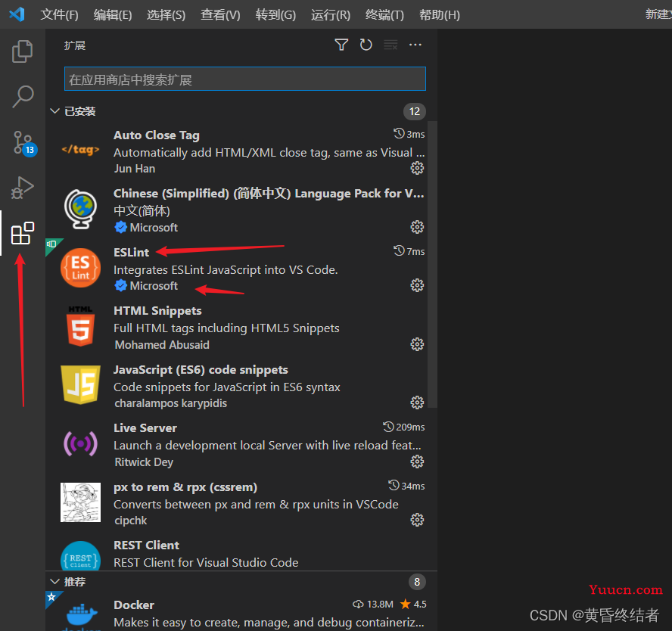Viewport: 672px width, 631px height.
Task: Open manage gear for Auto Close Tag
Action: [417, 168]
